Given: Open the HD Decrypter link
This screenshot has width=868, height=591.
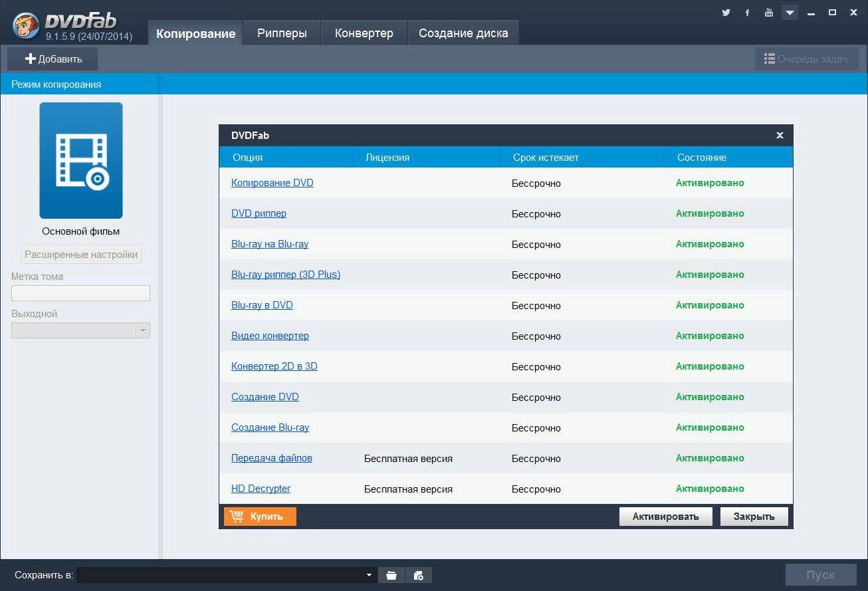Looking at the screenshot, I should (x=261, y=489).
